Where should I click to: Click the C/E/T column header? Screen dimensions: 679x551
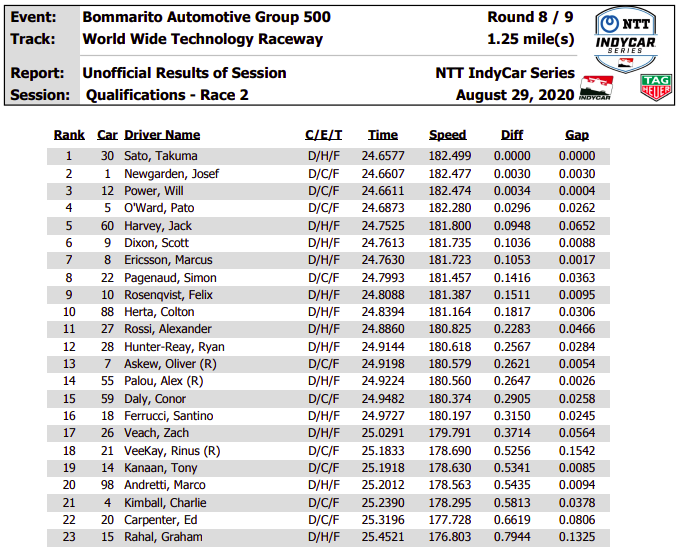323,135
